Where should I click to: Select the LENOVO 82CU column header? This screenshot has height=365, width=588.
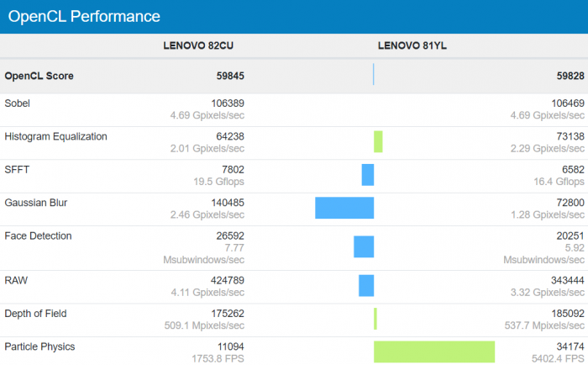click(x=198, y=45)
